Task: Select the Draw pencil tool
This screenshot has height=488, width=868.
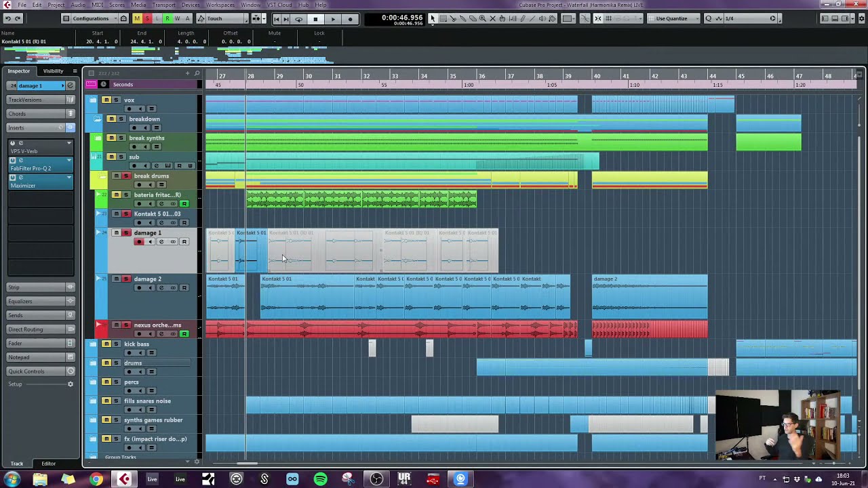Action: point(522,18)
